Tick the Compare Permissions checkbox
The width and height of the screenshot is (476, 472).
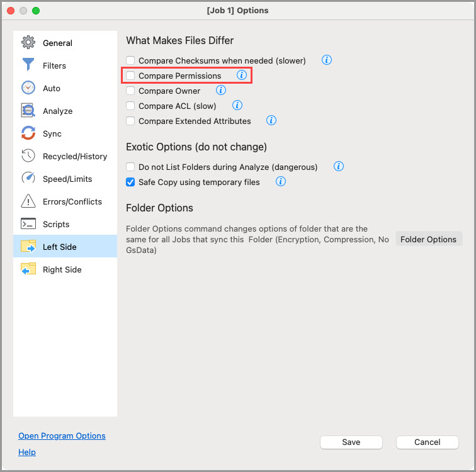coord(130,76)
